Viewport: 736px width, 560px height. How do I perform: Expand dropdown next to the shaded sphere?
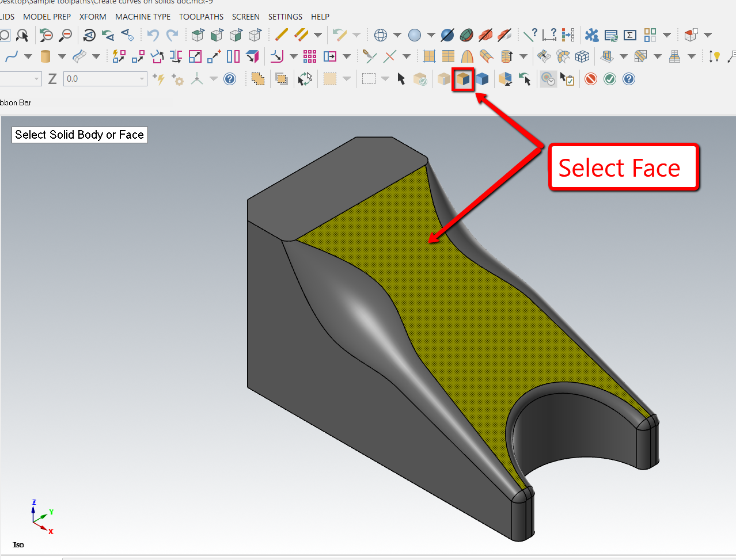pos(431,35)
